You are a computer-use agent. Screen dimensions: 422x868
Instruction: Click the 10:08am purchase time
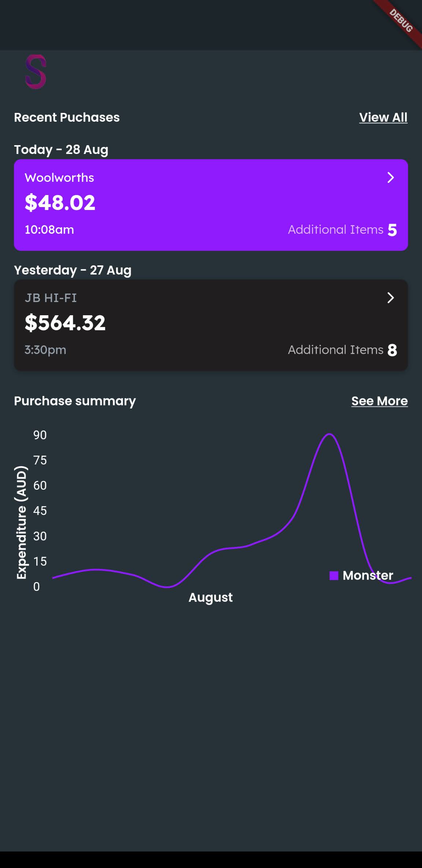coord(49,230)
